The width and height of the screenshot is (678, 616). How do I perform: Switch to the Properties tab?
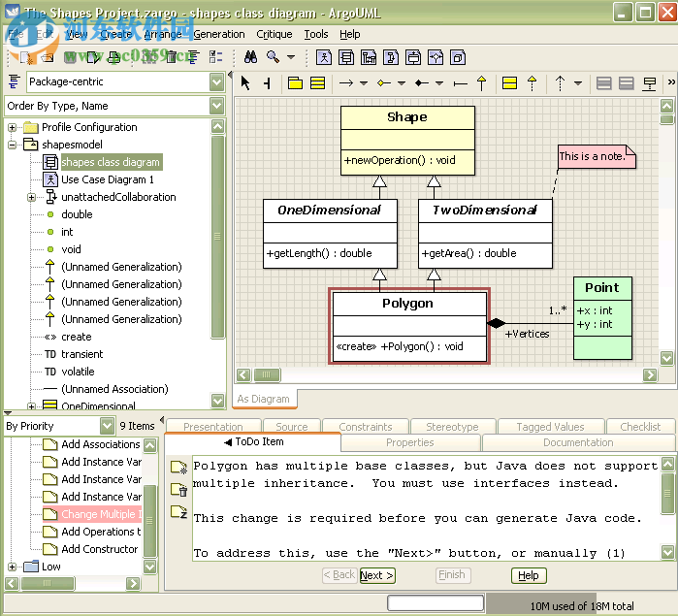(x=409, y=442)
